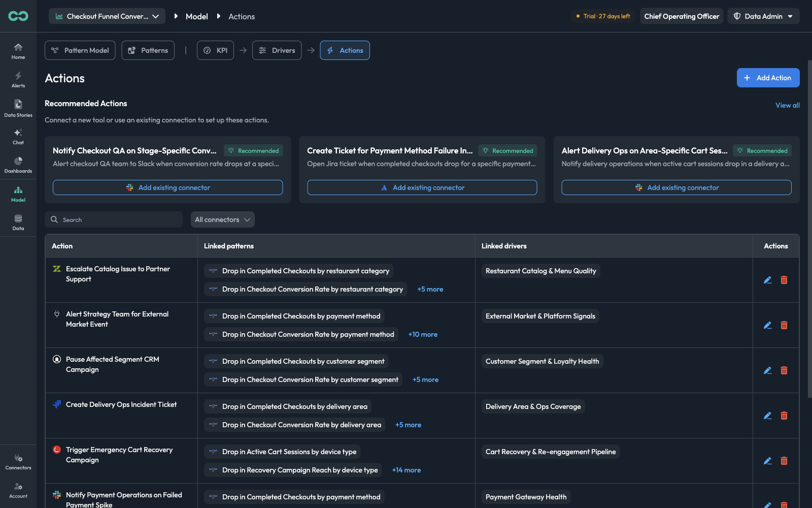The width and height of the screenshot is (812, 508).
Task: Open the Data Admin role dropdown
Action: click(x=763, y=16)
